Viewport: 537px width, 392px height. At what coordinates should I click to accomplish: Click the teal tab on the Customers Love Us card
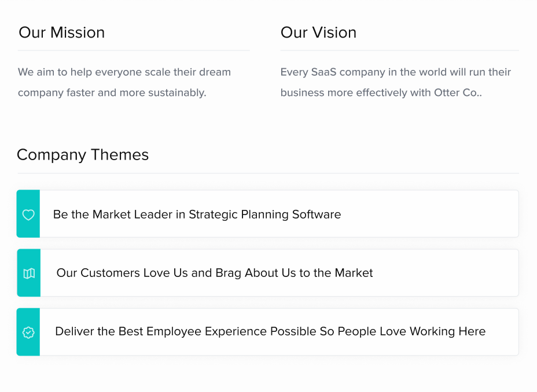coord(29,273)
